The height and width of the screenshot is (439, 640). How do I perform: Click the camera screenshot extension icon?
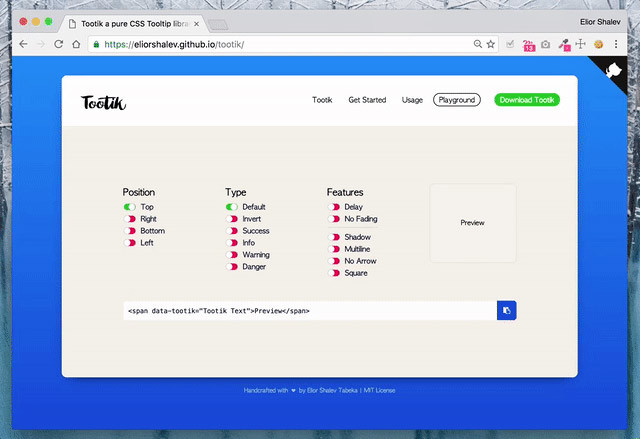[x=546, y=44]
